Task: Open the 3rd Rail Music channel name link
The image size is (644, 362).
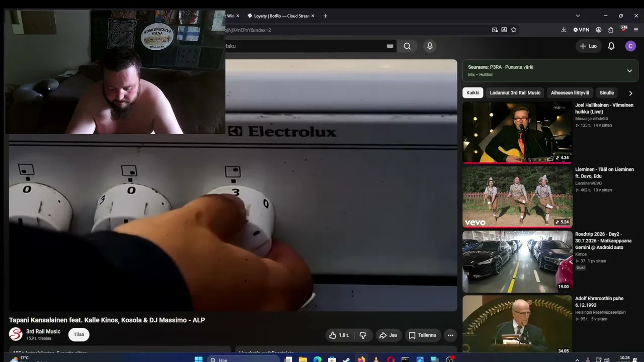Action: (x=43, y=331)
